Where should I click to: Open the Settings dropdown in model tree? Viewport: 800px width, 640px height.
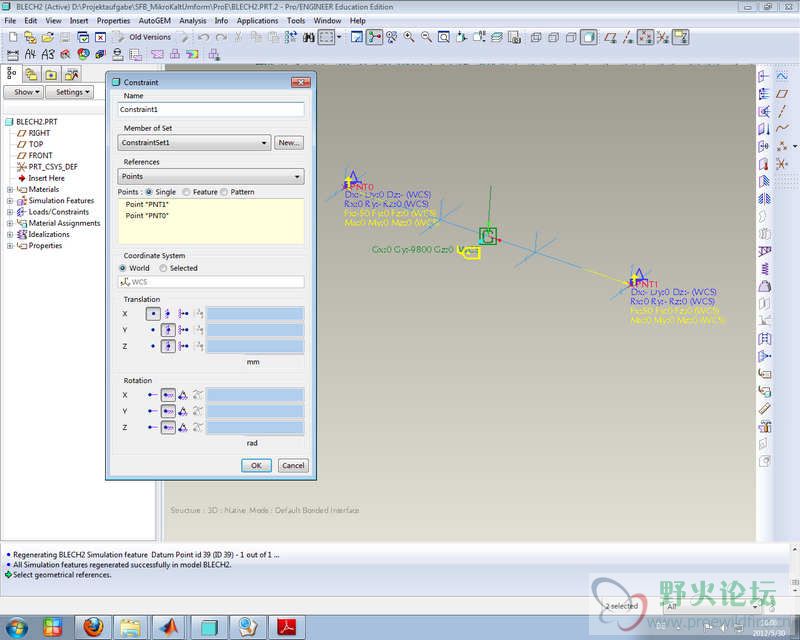69,92
